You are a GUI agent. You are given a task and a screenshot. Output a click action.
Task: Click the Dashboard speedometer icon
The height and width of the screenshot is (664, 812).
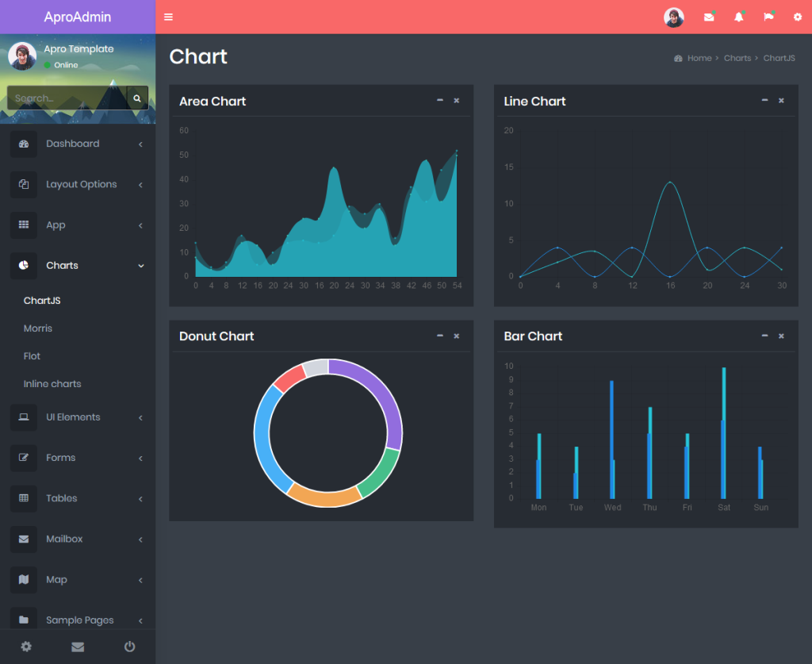(x=24, y=144)
